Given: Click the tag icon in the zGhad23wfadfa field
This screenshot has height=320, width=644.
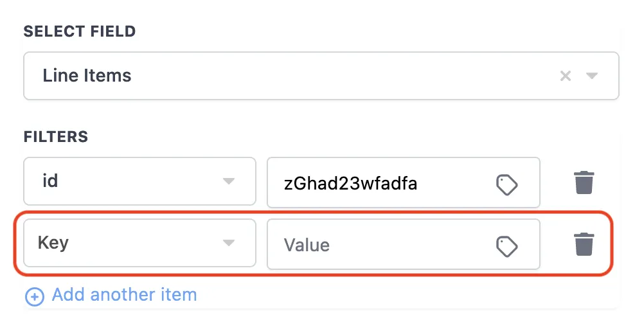Looking at the screenshot, I should click(506, 184).
